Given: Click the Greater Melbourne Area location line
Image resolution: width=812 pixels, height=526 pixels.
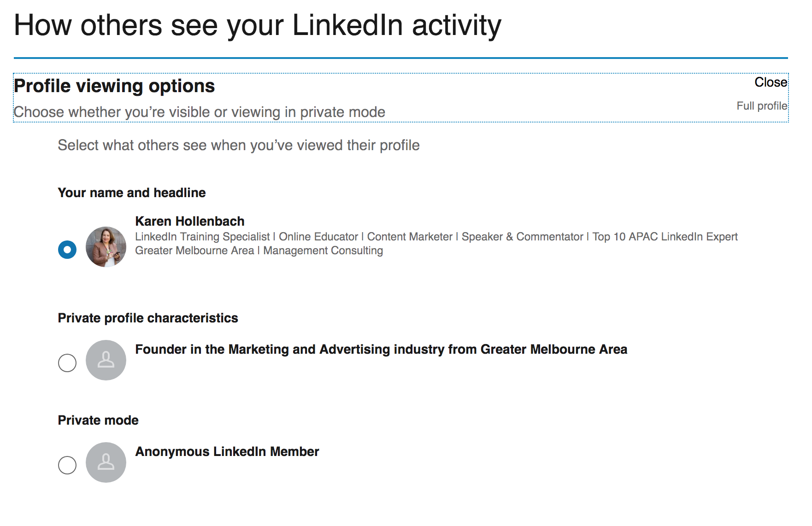Looking at the screenshot, I should pos(259,251).
